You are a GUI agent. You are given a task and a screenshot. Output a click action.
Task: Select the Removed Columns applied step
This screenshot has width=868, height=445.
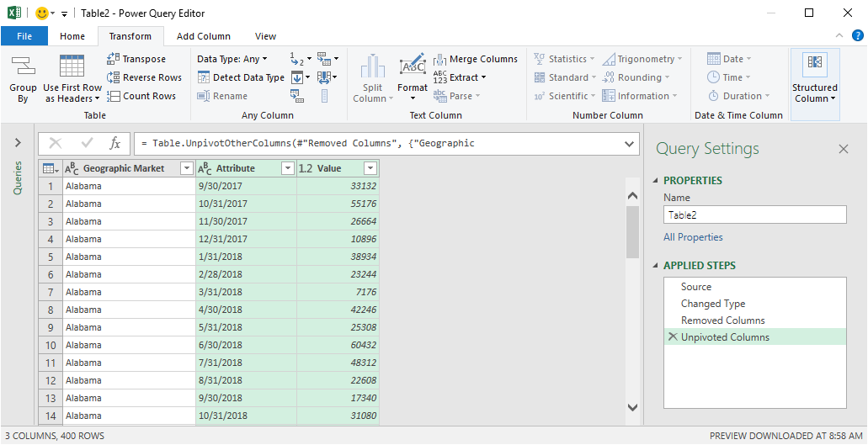[722, 321]
